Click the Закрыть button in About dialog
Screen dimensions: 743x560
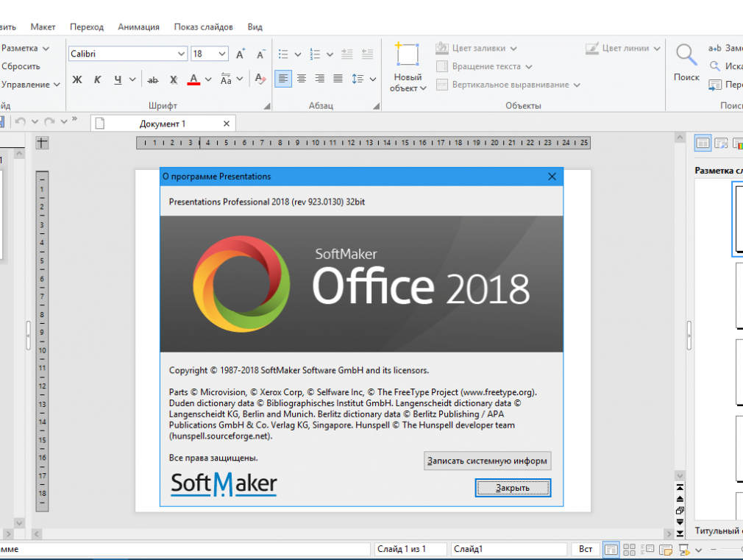tap(513, 488)
